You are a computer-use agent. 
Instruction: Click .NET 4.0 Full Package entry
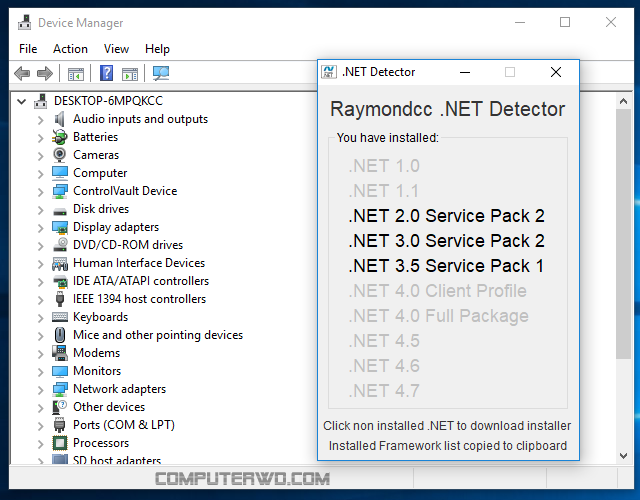438,316
